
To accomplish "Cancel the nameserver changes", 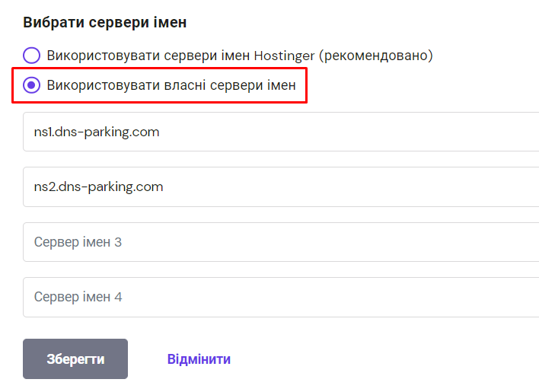I will (199, 359).
